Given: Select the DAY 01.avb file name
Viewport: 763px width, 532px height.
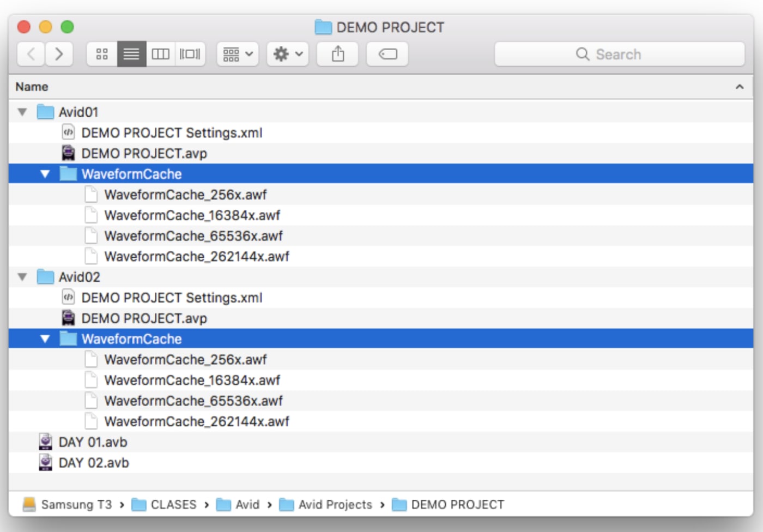Looking at the screenshot, I should 93,443.
